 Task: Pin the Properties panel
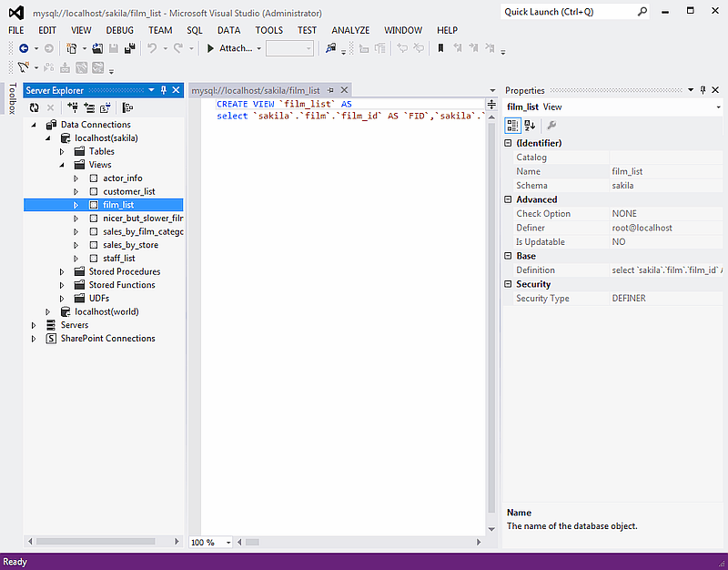pyautogui.click(x=703, y=90)
